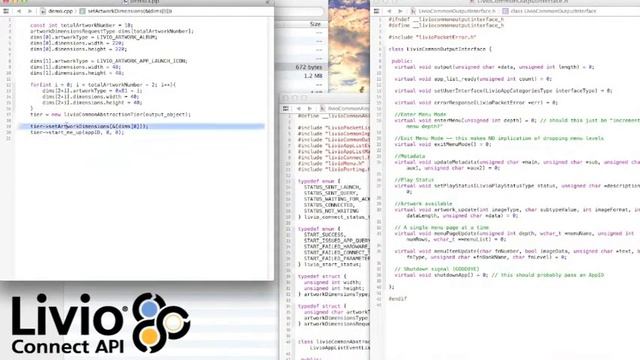Click '//Enter Menu Mode' comment
Screen dimensions: 640x360
[420, 115]
